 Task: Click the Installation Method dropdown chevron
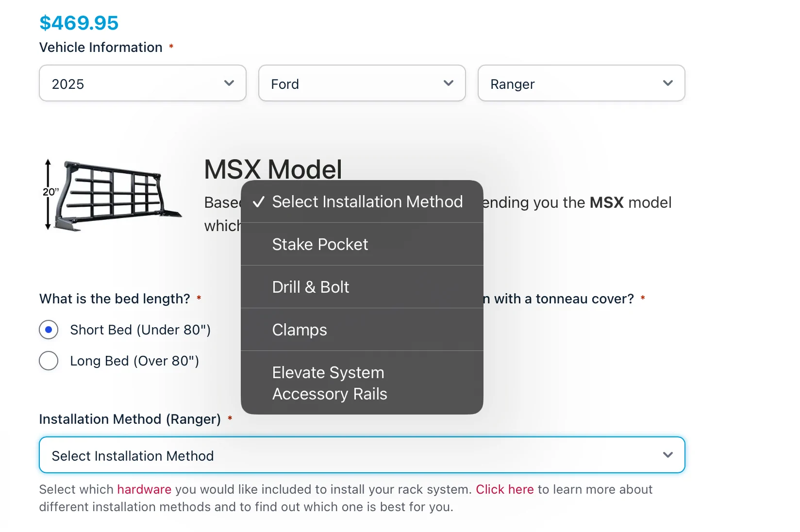(668, 455)
